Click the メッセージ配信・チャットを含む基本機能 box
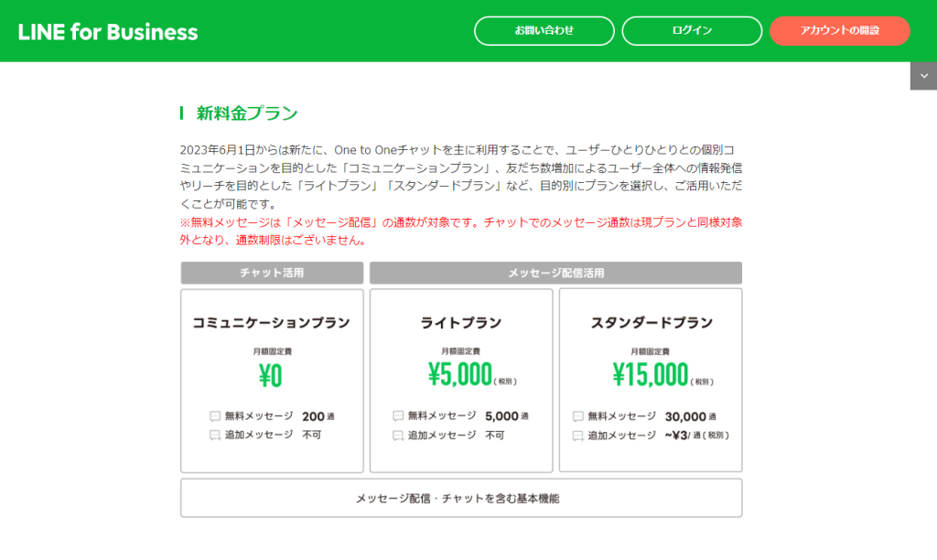The height and width of the screenshot is (560, 937). (x=461, y=498)
